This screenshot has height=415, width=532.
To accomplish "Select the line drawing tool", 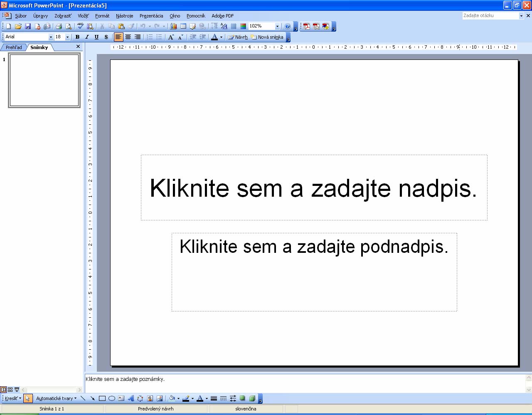I will [83, 398].
